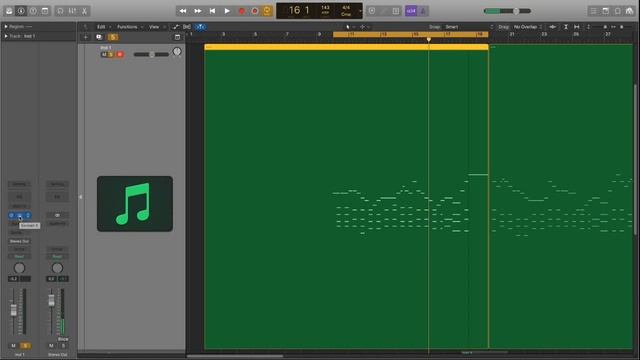This screenshot has width=640, height=360.
Task: Open Quick Help button
Action: click(33, 11)
